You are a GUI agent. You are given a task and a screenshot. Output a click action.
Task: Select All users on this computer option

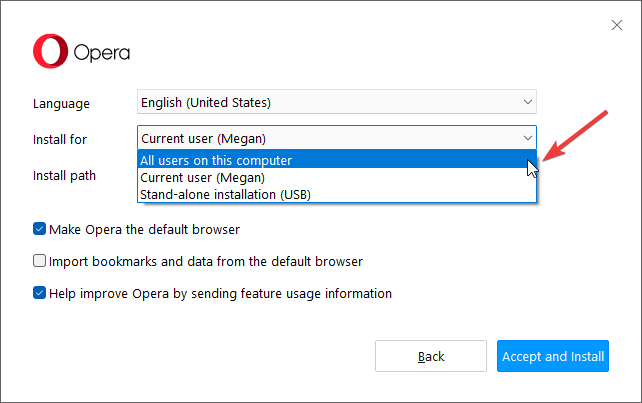(x=337, y=160)
